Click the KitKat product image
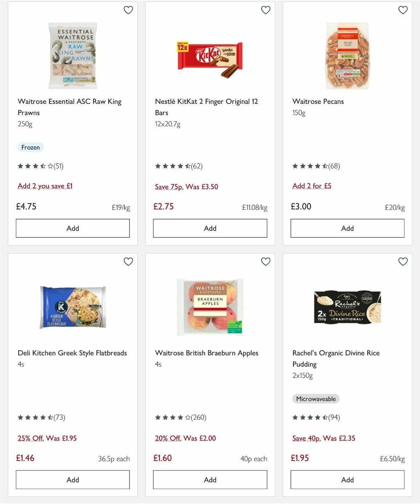Image resolution: width=420 pixels, height=504 pixels. coord(210,58)
